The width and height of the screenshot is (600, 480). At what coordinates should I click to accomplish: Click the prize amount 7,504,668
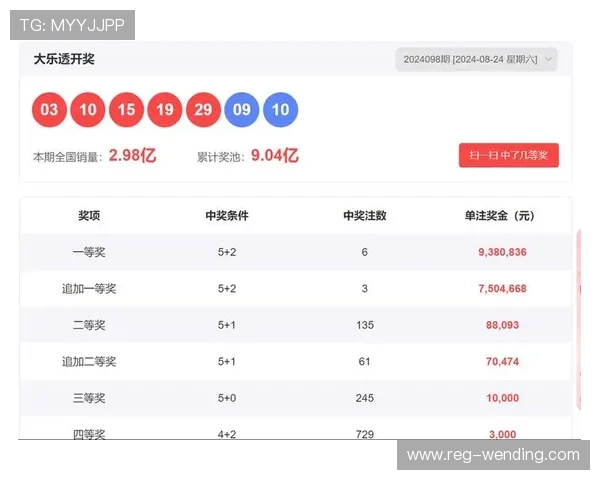point(502,289)
